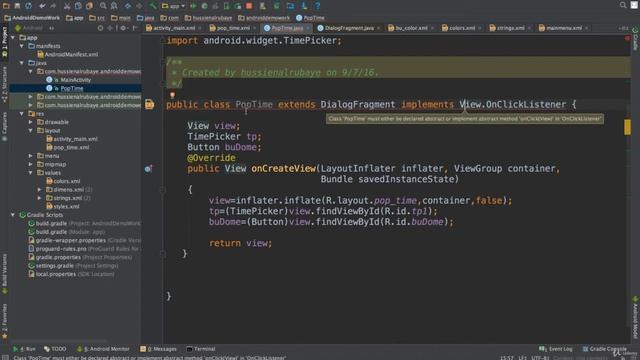Open the Messages tool window
Viewport: 640px width, 360px height.
tap(159, 349)
